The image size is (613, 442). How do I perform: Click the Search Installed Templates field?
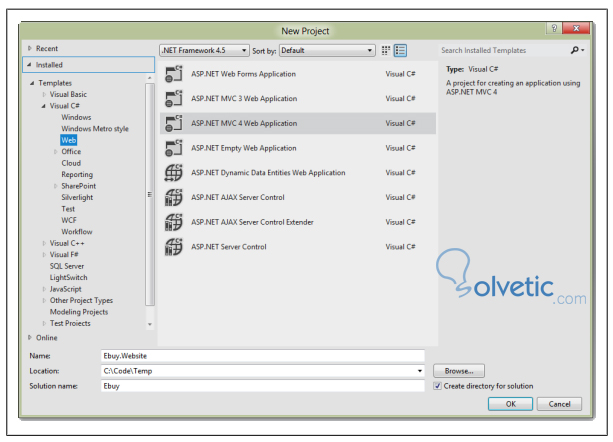pos(504,50)
